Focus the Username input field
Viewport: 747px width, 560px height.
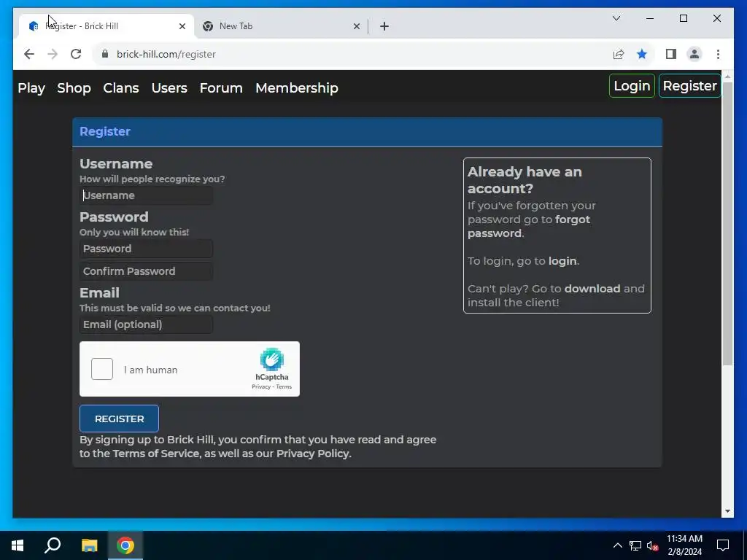146,195
